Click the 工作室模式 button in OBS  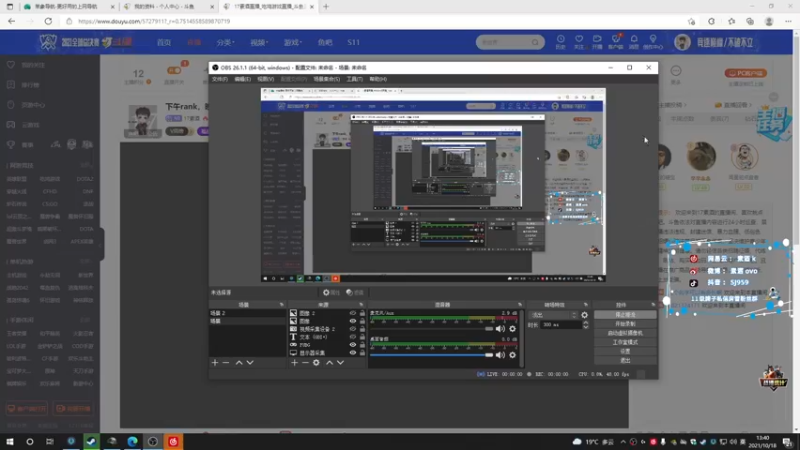coord(625,342)
